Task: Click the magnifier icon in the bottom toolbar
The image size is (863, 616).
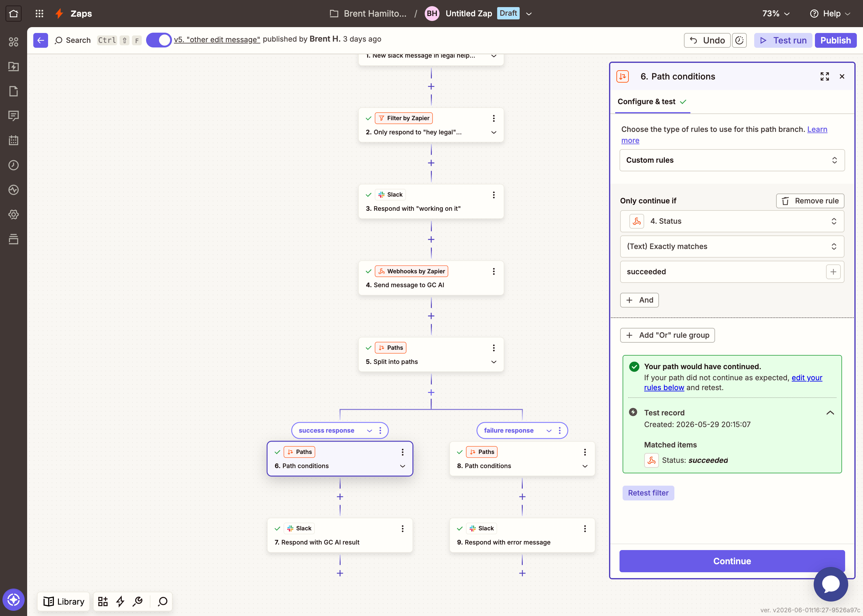Action: coord(163,602)
